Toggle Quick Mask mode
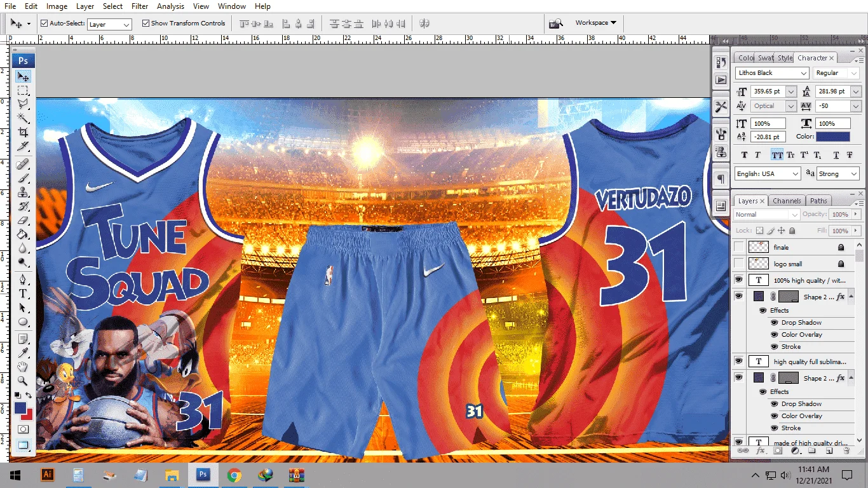Screen dimensions: 868x488 point(23,430)
